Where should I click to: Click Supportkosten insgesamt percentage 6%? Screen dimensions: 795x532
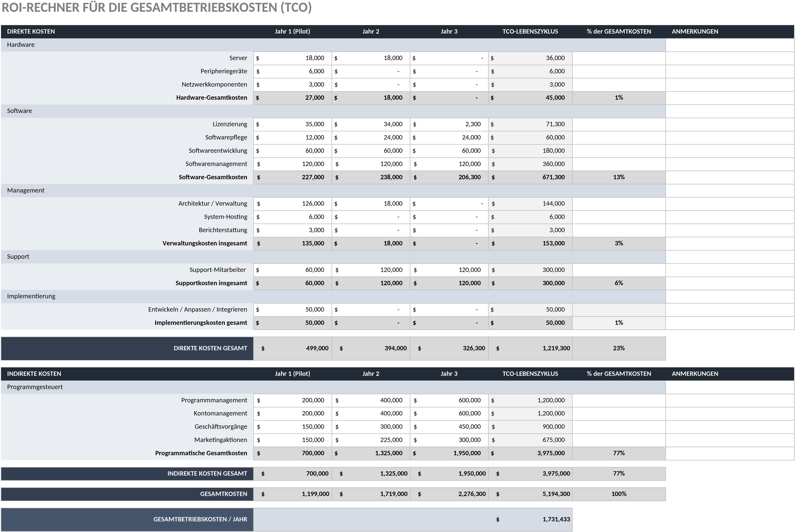coord(619,283)
